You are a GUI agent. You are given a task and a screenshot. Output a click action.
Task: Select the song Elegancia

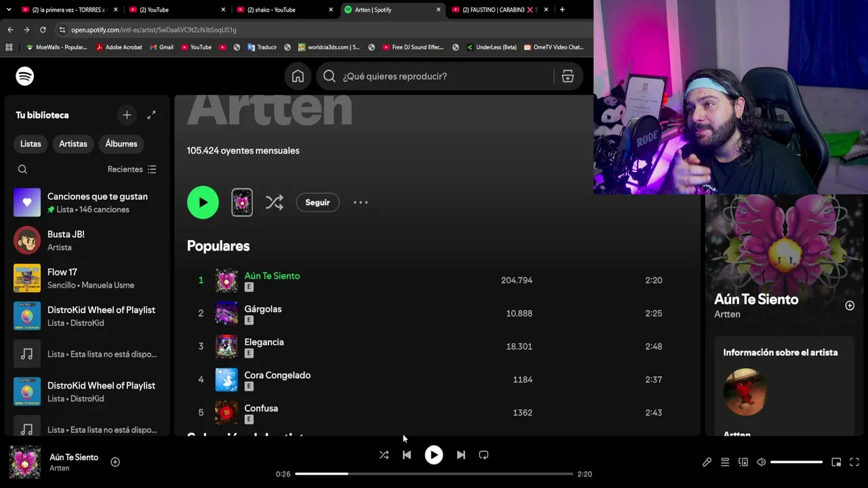coord(264,342)
